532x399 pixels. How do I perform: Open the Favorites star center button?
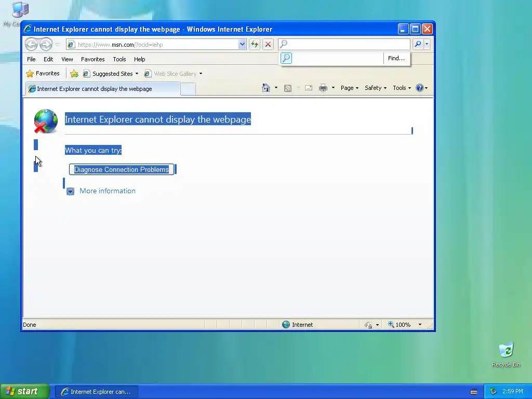point(43,73)
